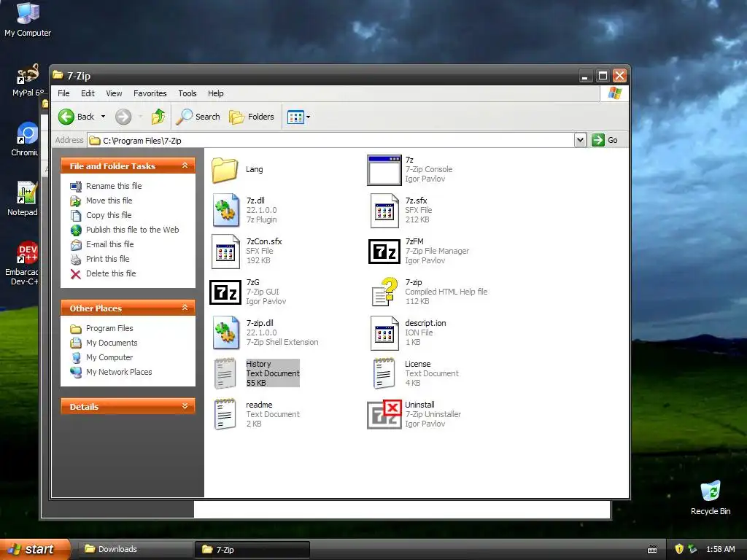Viewport: 747px width, 560px height.
Task: Go to My Documents in Other Places
Action: coord(112,343)
